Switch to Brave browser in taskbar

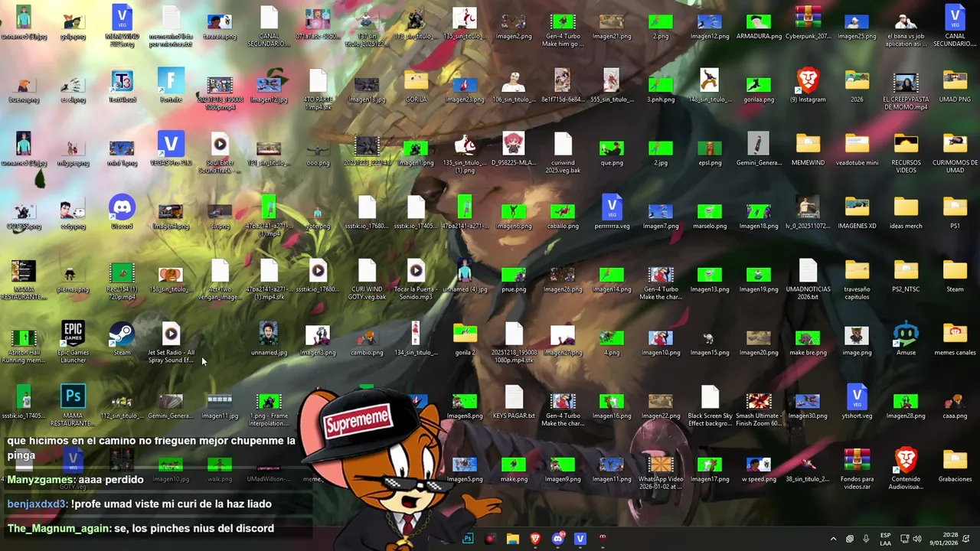(x=535, y=539)
